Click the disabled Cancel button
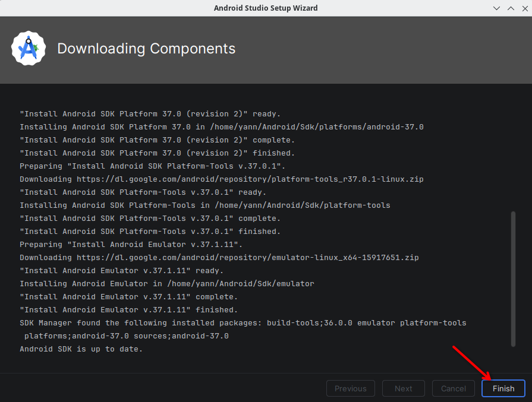Image resolution: width=532 pixels, height=402 pixels. pos(454,388)
